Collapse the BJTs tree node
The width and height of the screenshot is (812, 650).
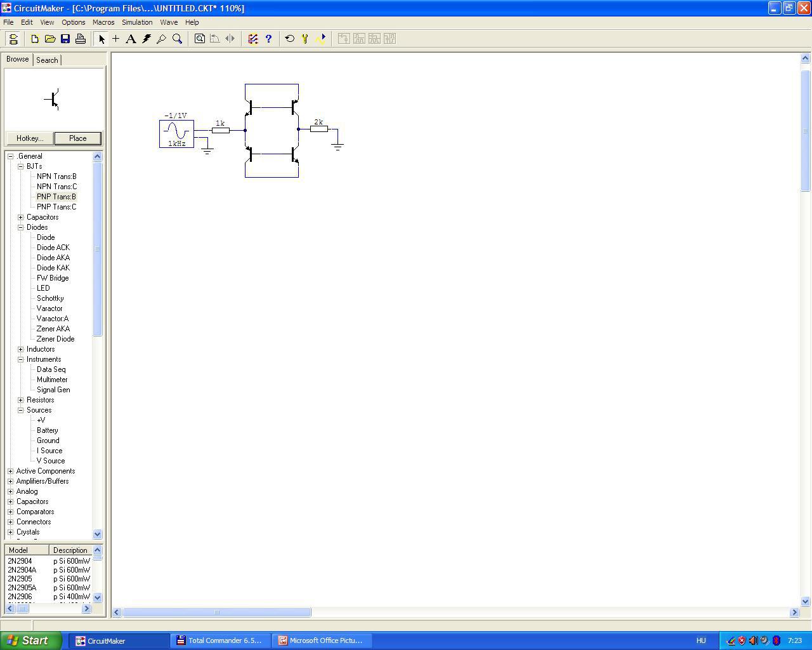(21, 166)
